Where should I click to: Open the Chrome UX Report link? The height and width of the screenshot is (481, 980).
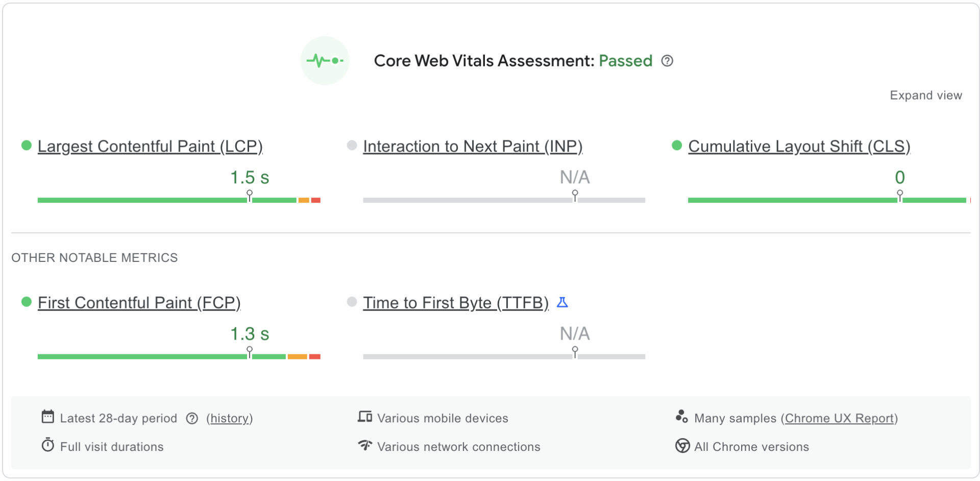[x=839, y=419]
